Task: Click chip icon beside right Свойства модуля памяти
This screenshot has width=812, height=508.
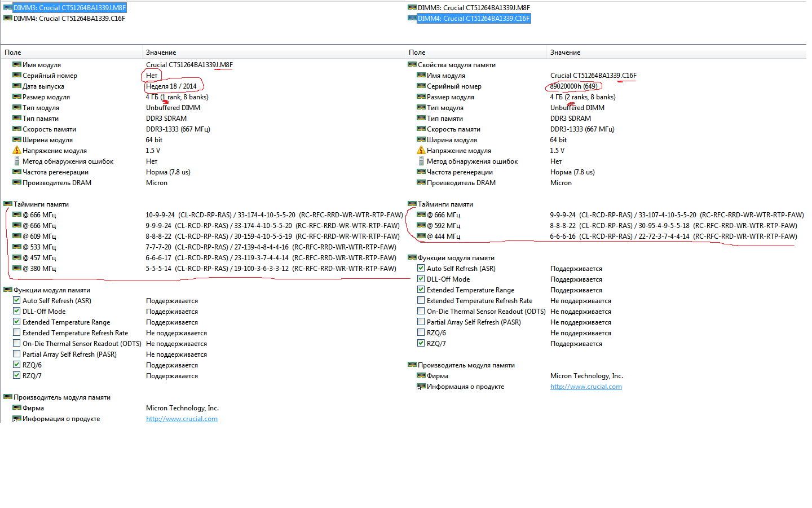Action: [x=412, y=64]
